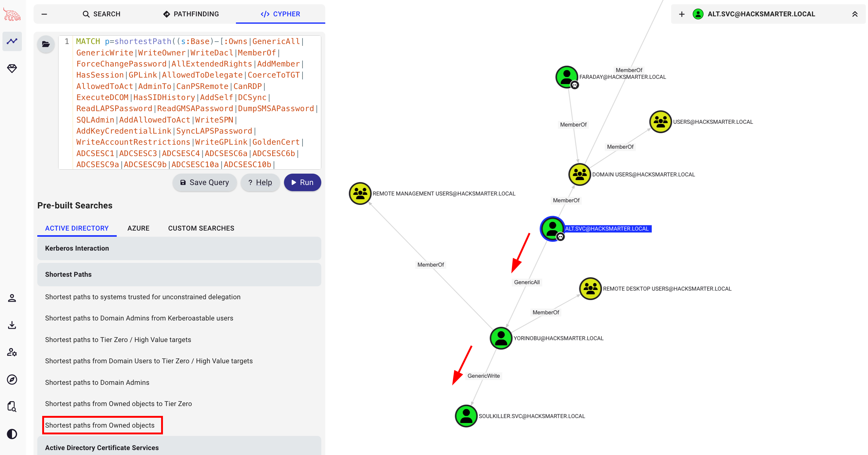Click the YORINOBU user node
This screenshot has height=455, width=868.
point(501,338)
